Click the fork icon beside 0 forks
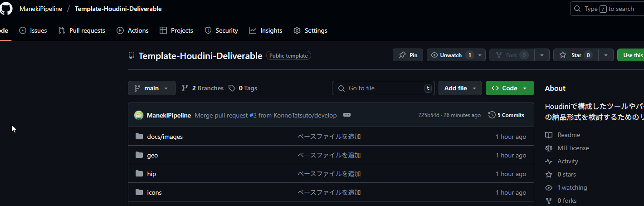This screenshot has width=644, height=206. coord(549,201)
